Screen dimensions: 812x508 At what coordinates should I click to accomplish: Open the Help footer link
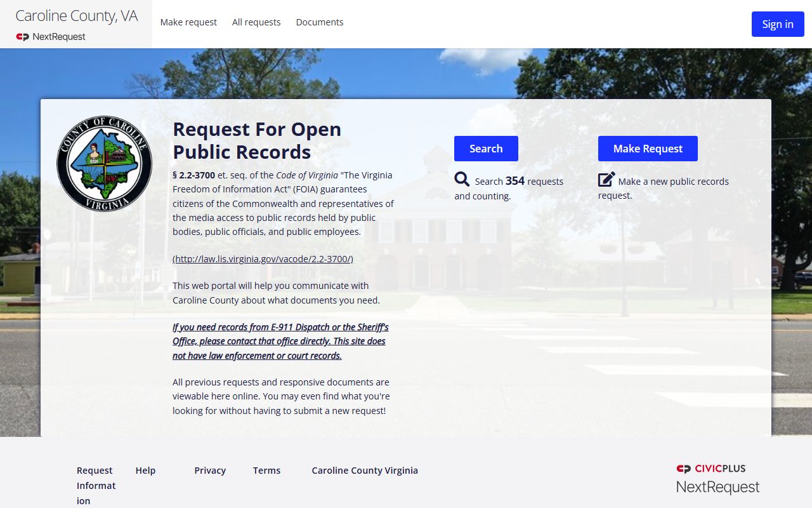(x=145, y=471)
